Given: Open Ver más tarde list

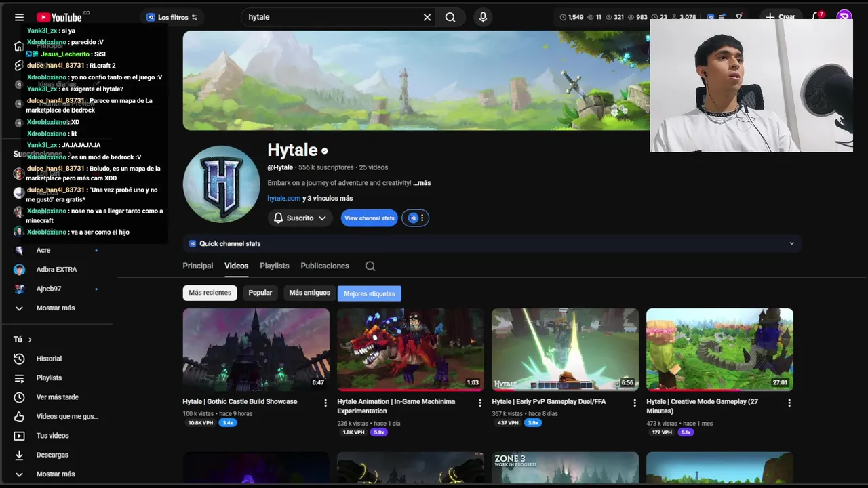Looking at the screenshot, I should coord(57,397).
